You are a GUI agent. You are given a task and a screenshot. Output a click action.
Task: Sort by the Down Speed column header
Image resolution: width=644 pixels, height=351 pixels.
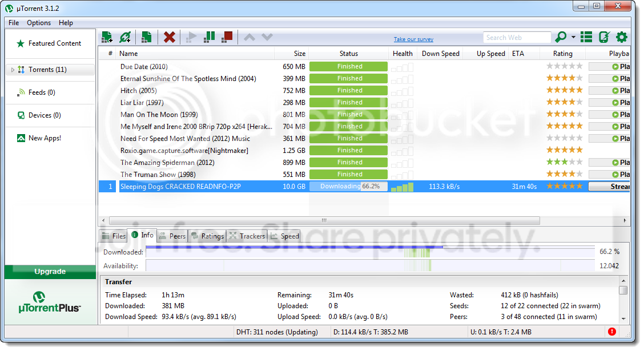tap(441, 54)
